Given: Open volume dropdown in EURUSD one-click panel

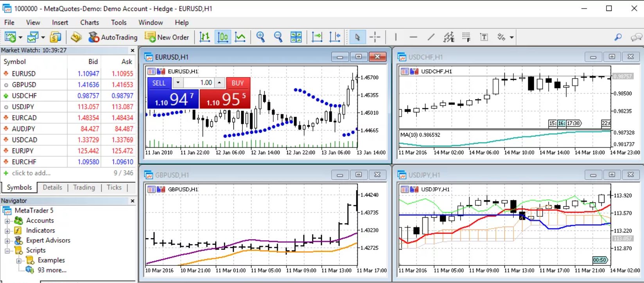Looking at the screenshot, I should (x=178, y=83).
